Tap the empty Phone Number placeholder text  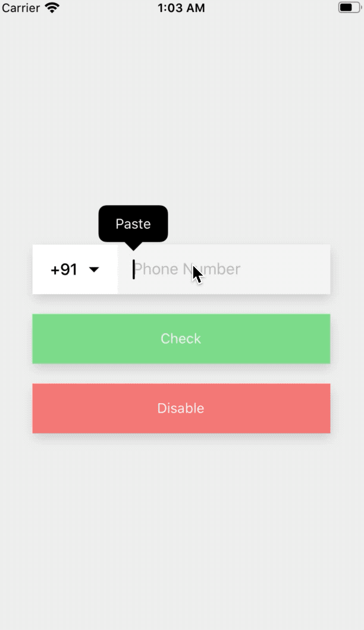(186, 269)
